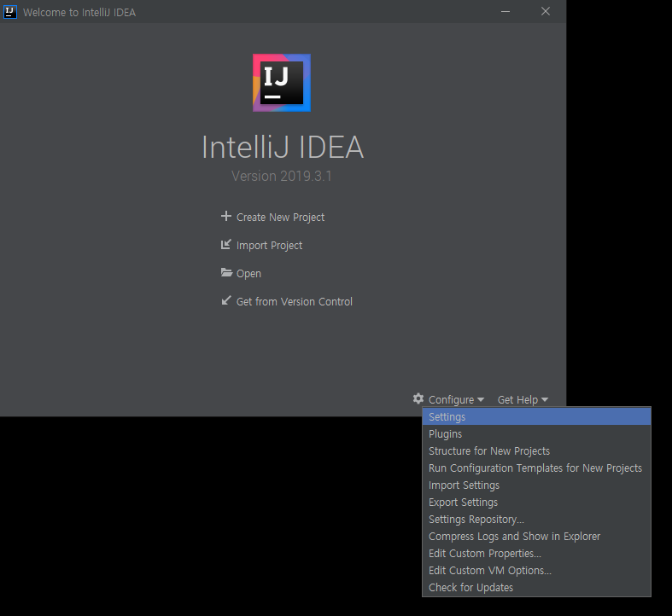Click Check for Updates
The width and height of the screenshot is (672, 616).
(x=536, y=587)
